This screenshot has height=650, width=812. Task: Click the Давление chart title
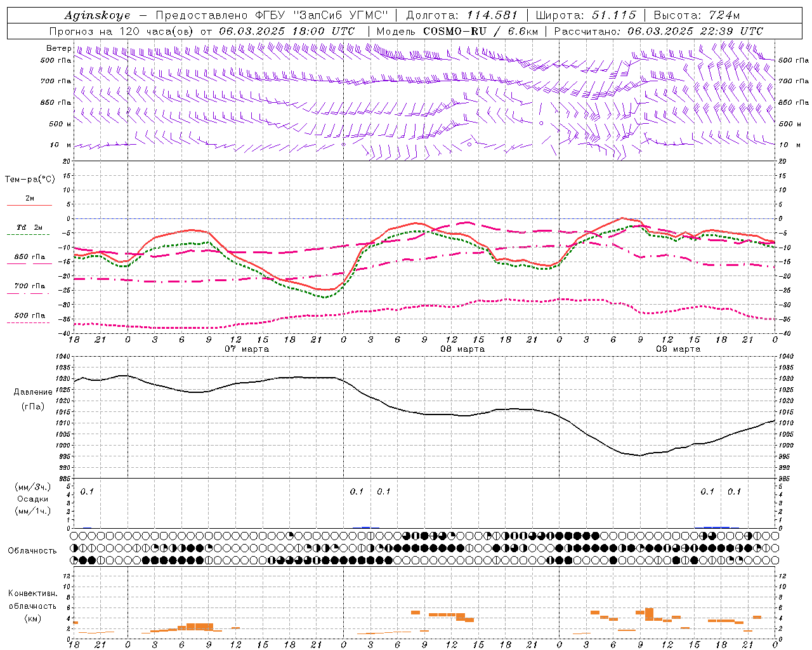pos(33,392)
